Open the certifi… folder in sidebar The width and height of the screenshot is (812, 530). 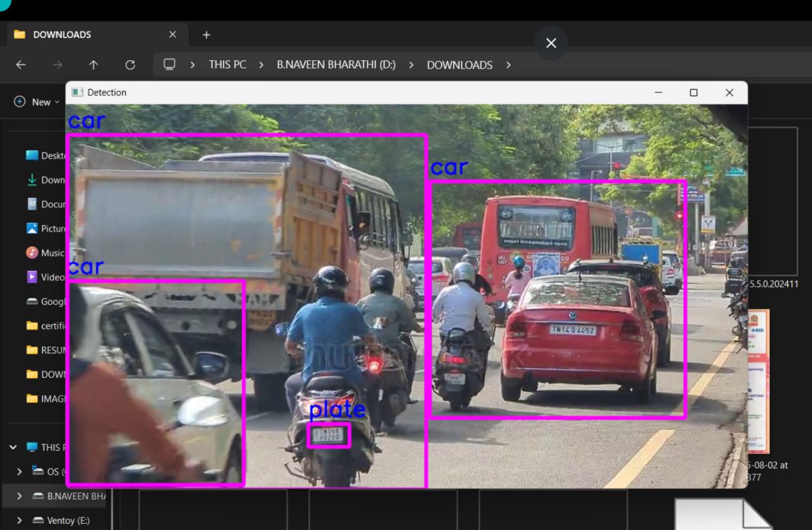pos(46,326)
